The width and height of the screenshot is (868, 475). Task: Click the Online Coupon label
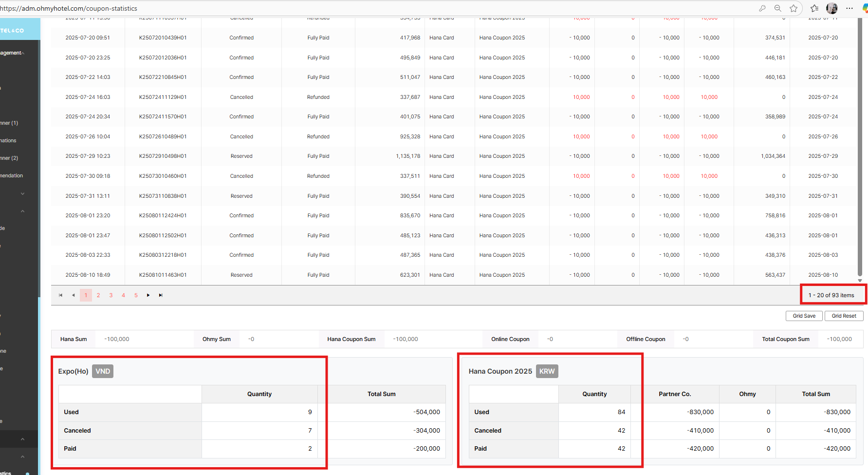510,339
